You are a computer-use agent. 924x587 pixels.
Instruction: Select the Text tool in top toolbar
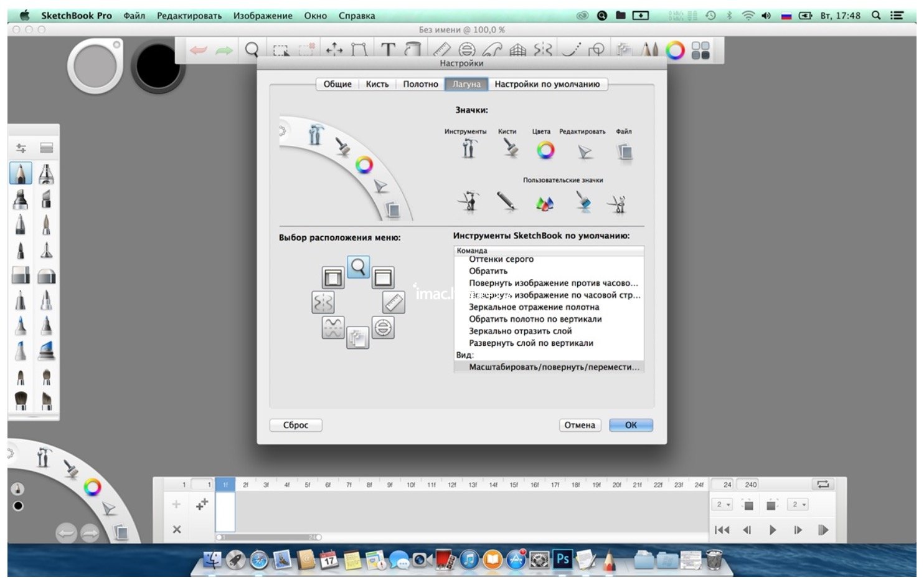387,49
